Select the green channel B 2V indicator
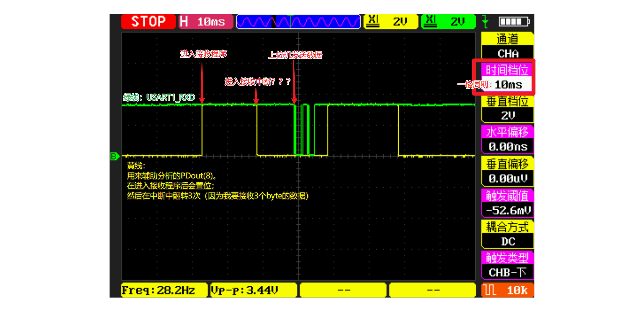The width and height of the screenshot is (644, 312). coord(448,22)
